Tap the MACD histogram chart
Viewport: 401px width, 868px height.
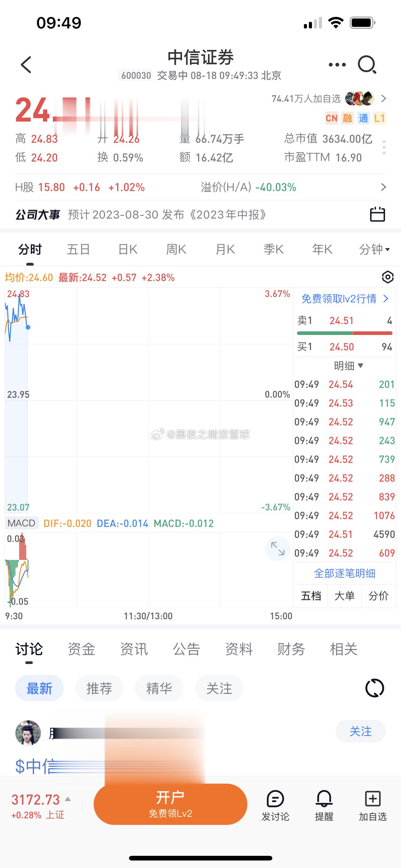[x=17, y=570]
